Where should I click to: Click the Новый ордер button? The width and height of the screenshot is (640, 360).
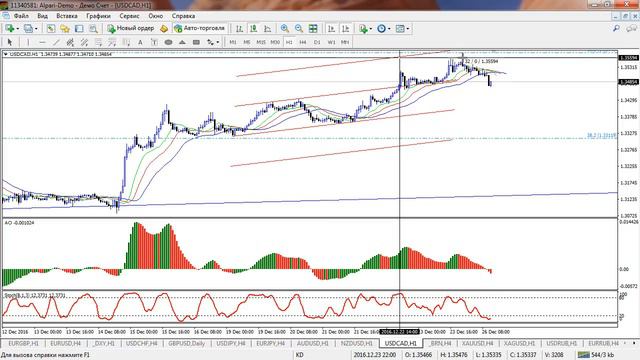coord(131,29)
